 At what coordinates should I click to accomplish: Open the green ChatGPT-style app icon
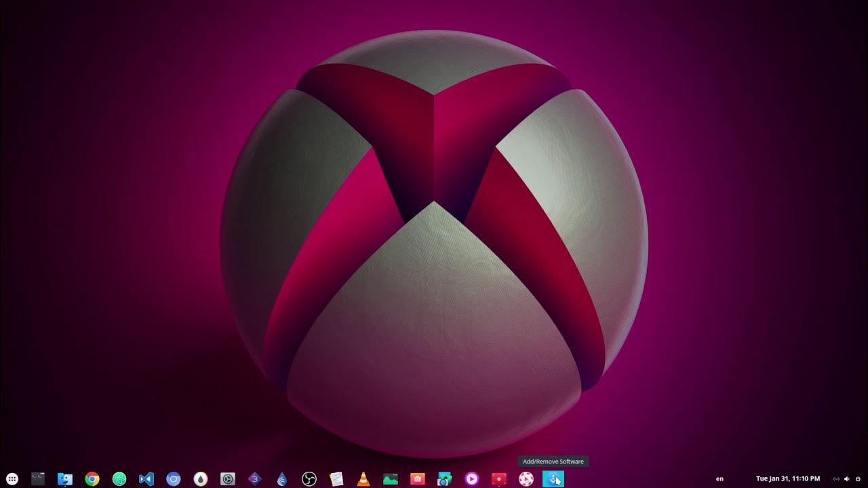(119, 479)
